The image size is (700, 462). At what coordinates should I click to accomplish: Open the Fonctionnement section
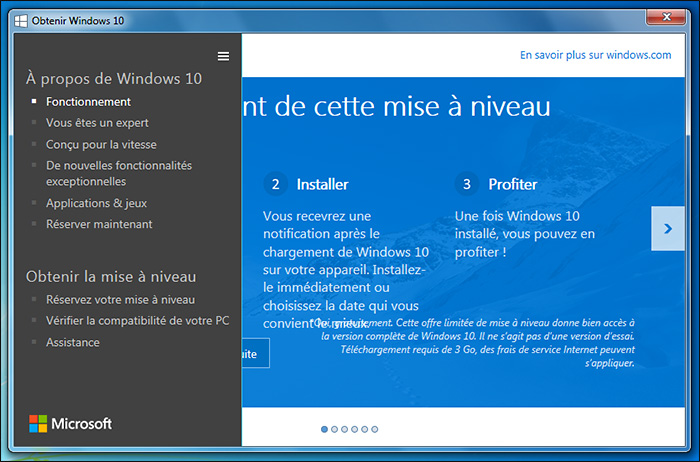88,102
